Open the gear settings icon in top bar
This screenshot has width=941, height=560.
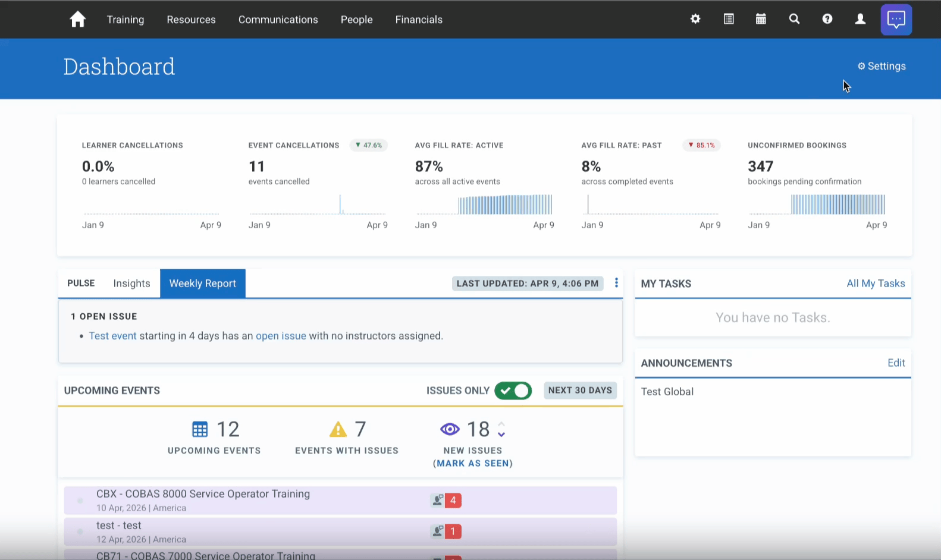[695, 19]
